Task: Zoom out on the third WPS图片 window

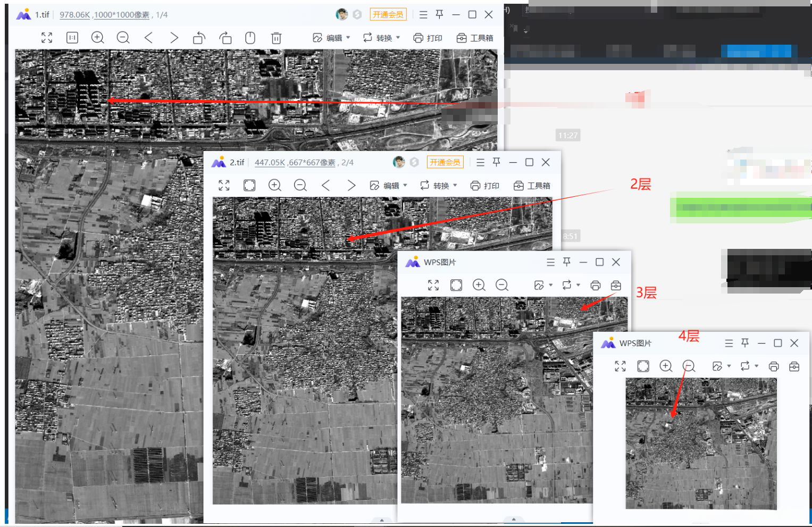Action: pos(502,285)
